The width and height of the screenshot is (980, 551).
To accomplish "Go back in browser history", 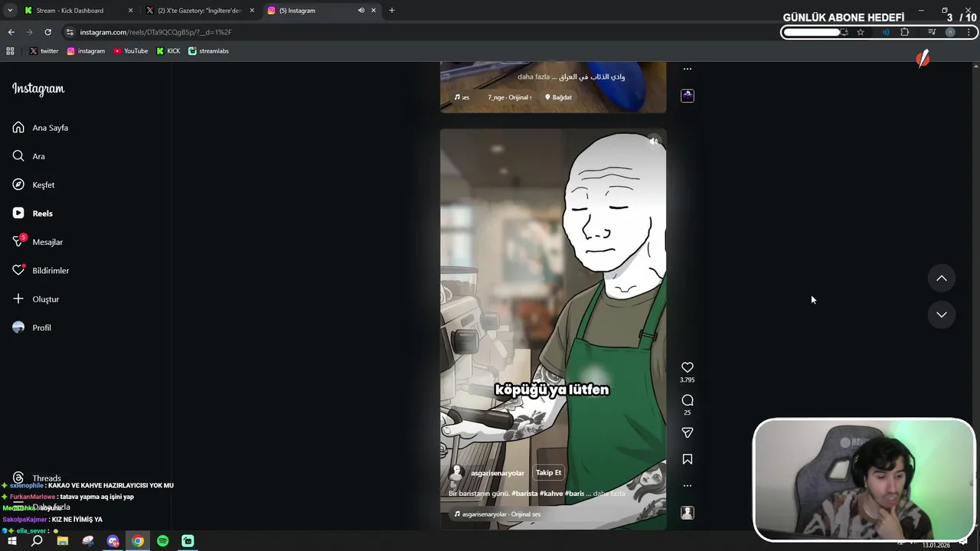I will (x=11, y=32).
